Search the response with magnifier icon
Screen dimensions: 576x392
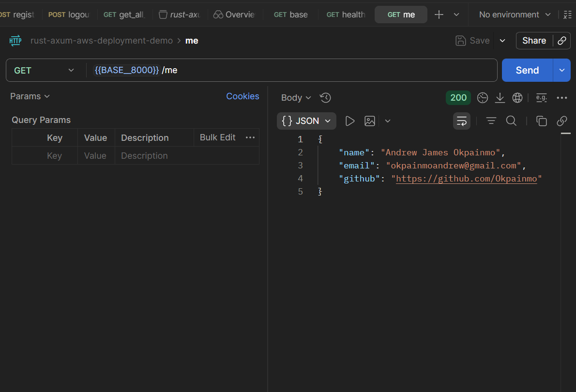(x=511, y=121)
